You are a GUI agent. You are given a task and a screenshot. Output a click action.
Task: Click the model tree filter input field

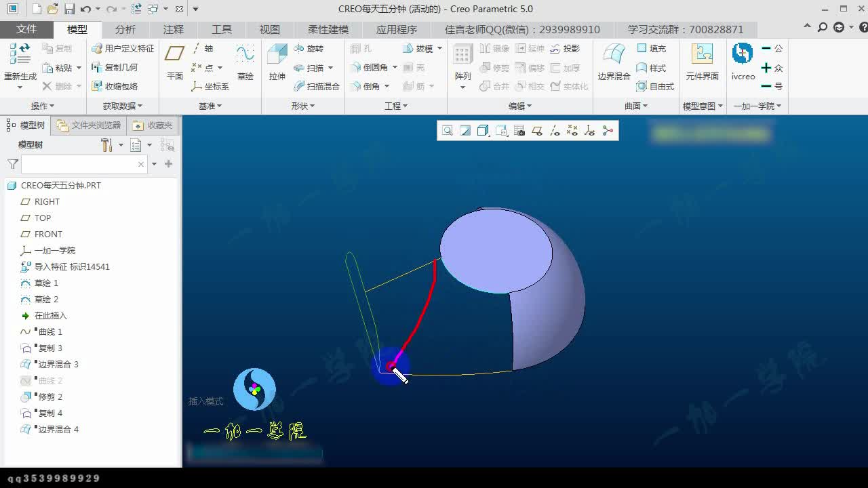click(x=80, y=164)
